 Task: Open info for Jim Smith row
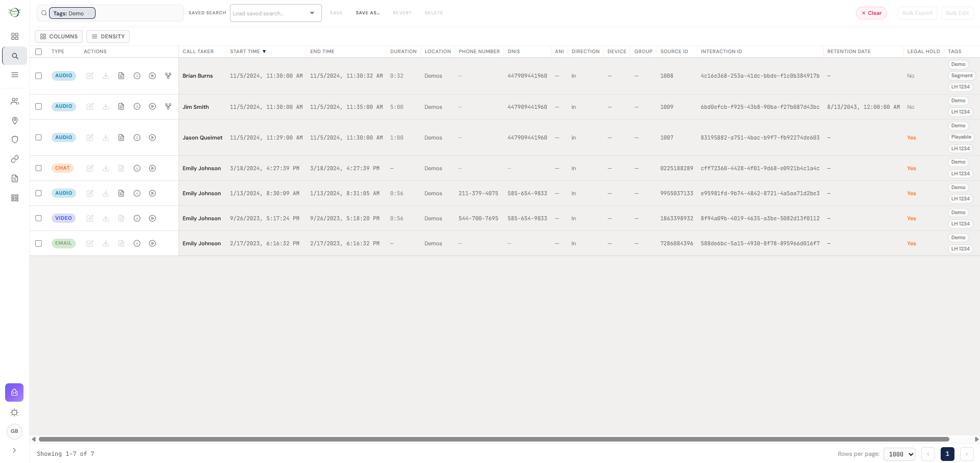click(137, 107)
